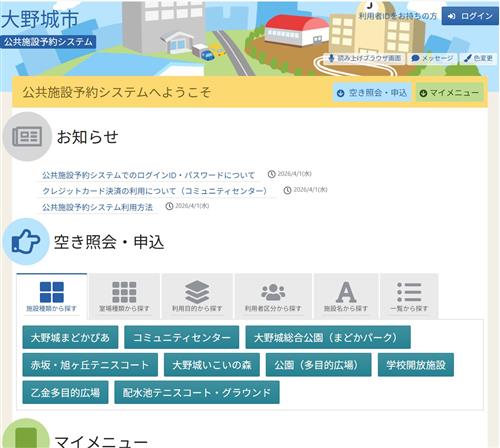Click the microphone icon for 読み上げ

[x=331, y=58]
